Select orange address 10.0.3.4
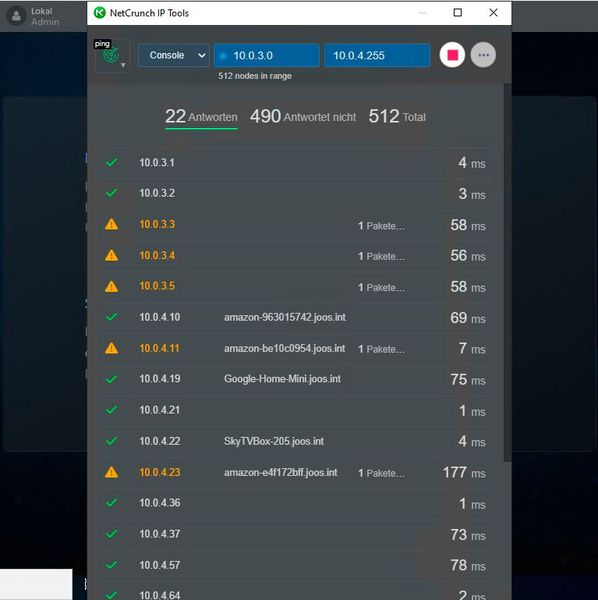This screenshot has width=598, height=600. coord(157,255)
